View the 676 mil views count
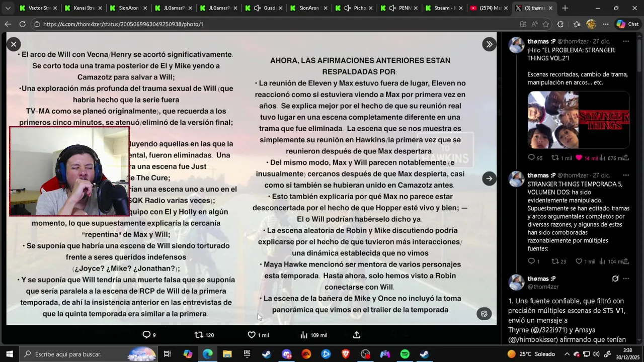Viewport: 644px width, 362px height. (611, 158)
